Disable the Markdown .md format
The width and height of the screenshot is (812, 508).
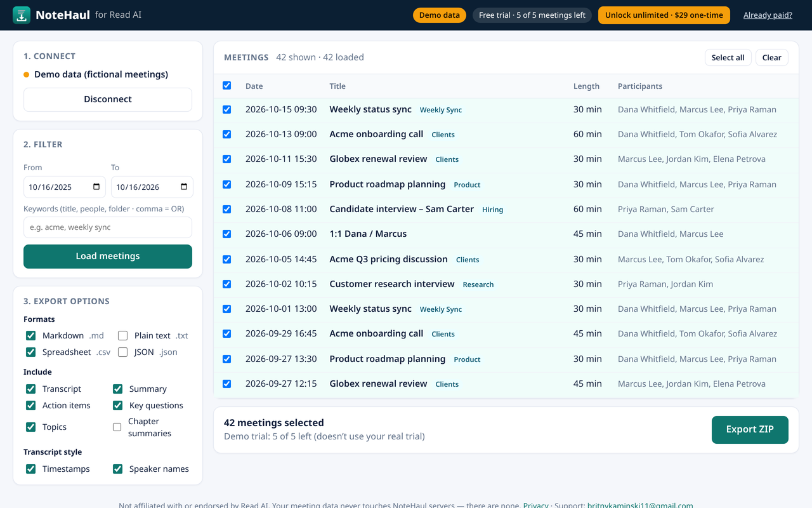tap(30, 335)
